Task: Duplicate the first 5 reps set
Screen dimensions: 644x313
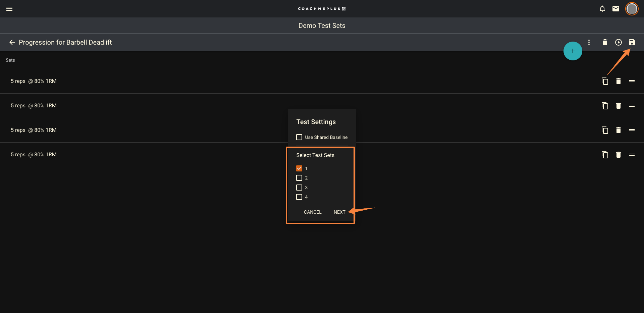Action: click(605, 81)
